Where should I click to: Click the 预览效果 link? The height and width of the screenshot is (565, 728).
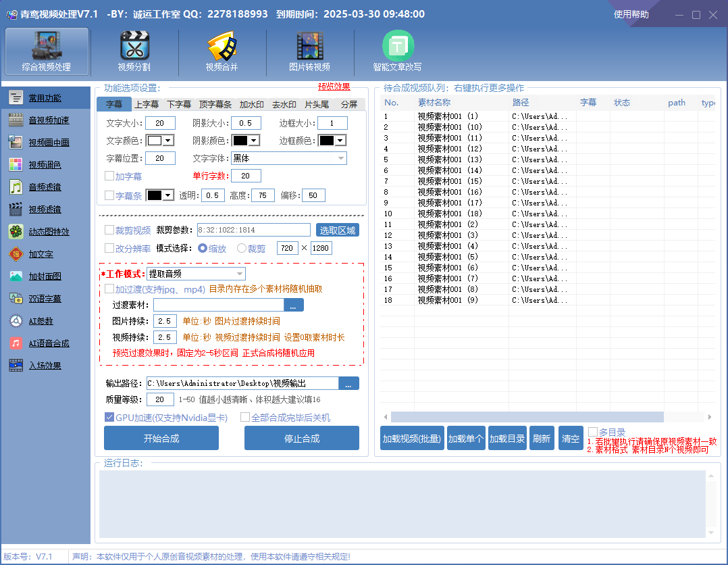334,87
